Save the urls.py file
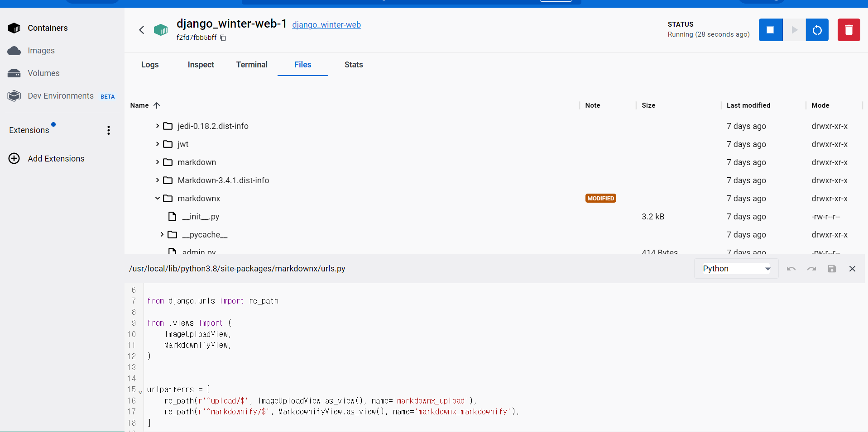Image resolution: width=868 pixels, height=432 pixels. click(832, 269)
